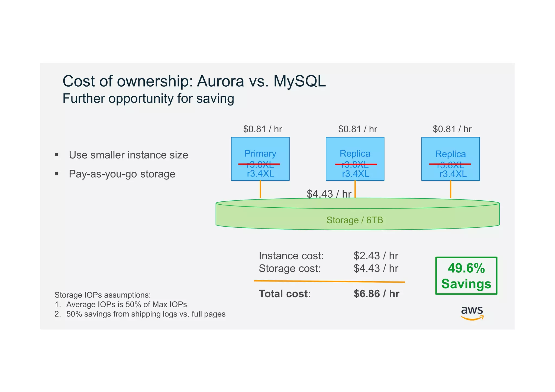The width and height of the screenshot is (555, 392).
Task: Click the Storage cost: label
Action: point(289,269)
